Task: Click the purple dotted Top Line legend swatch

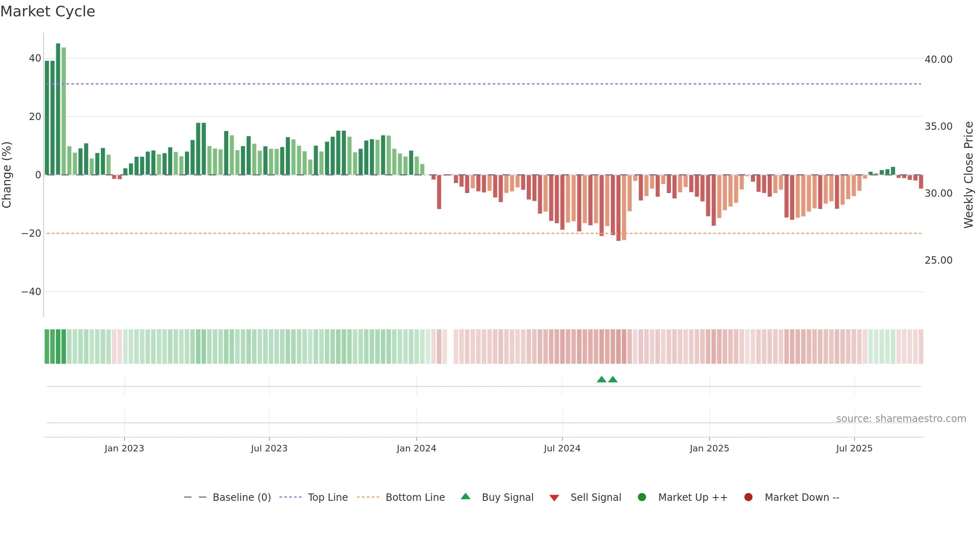Action: tap(290, 497)
